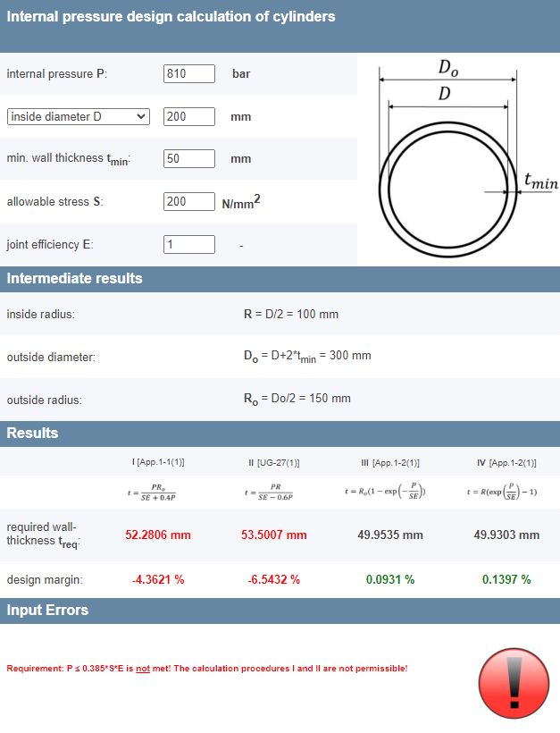Image resolution: width=560 pixels, height=733 pixels.
Task: Click the red requirement not met error message
Action: [x=207, y=669]
